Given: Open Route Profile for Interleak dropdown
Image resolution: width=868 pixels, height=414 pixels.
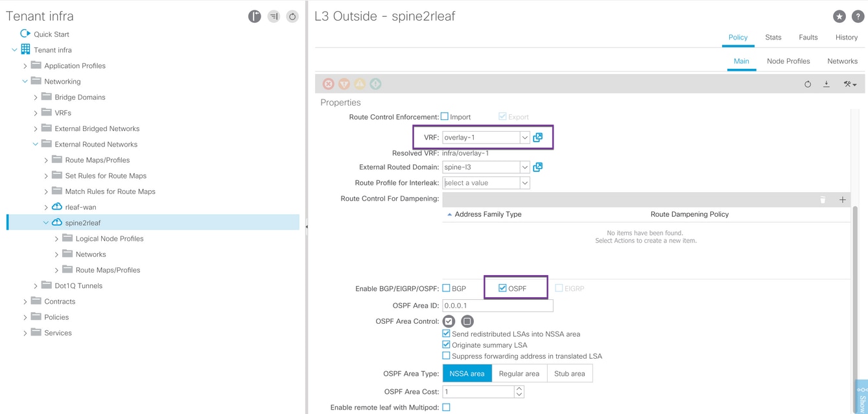Looking at the screenshot, I should click(525, 183).
